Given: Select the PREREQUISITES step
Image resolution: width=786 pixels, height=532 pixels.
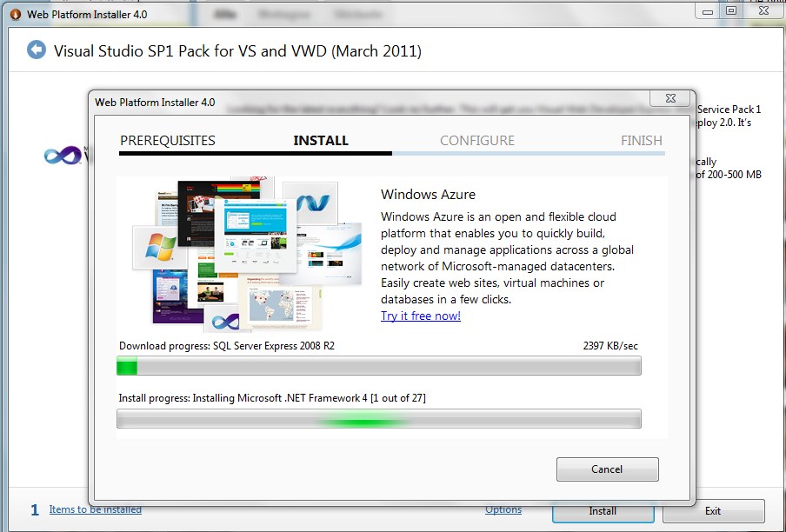Looking at the screenshot, I should tap(168, 140).
